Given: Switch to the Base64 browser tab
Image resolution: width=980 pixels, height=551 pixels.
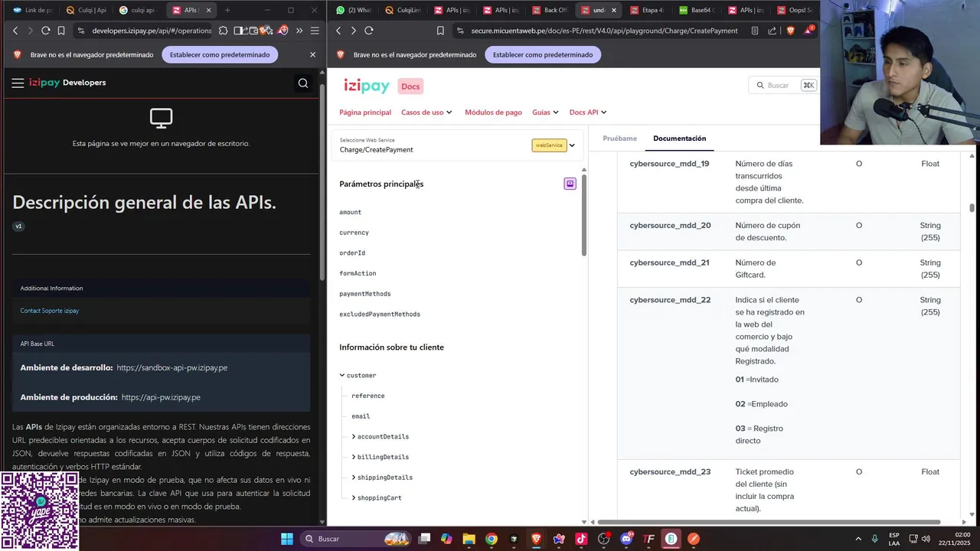Looking at the screenshot, I should pyautogui.click(x=696, y=10).
